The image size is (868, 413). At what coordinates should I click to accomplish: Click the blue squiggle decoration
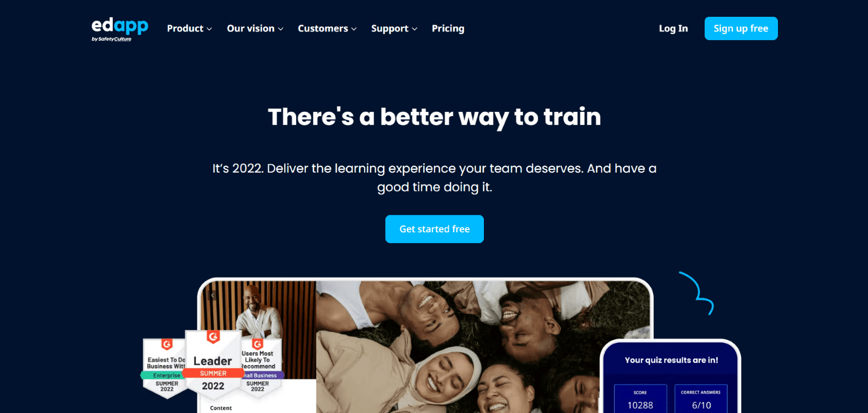[697, 293]
